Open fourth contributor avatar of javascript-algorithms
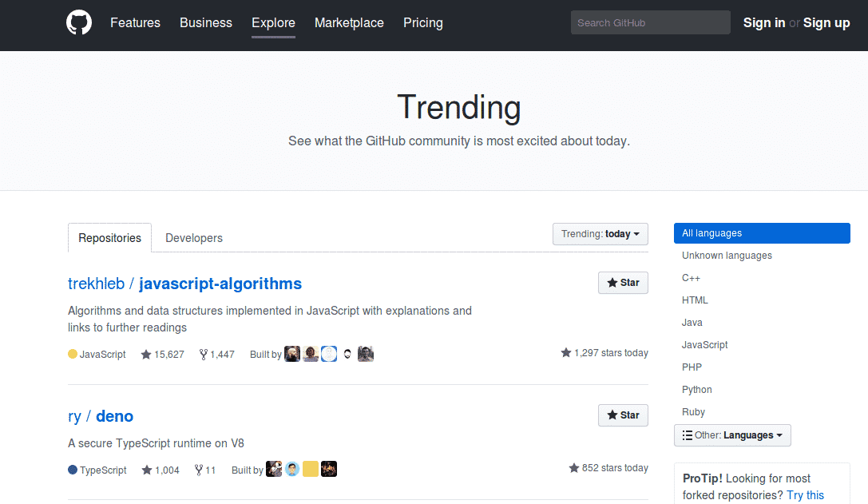Viewport: 868px width, 504px height. [347, 354]
